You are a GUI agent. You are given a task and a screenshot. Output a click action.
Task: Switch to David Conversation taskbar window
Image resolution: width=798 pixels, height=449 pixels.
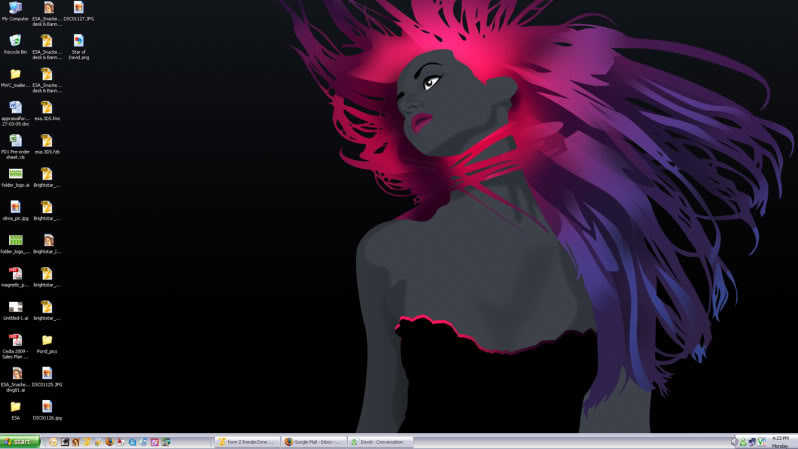click(381, 442)
